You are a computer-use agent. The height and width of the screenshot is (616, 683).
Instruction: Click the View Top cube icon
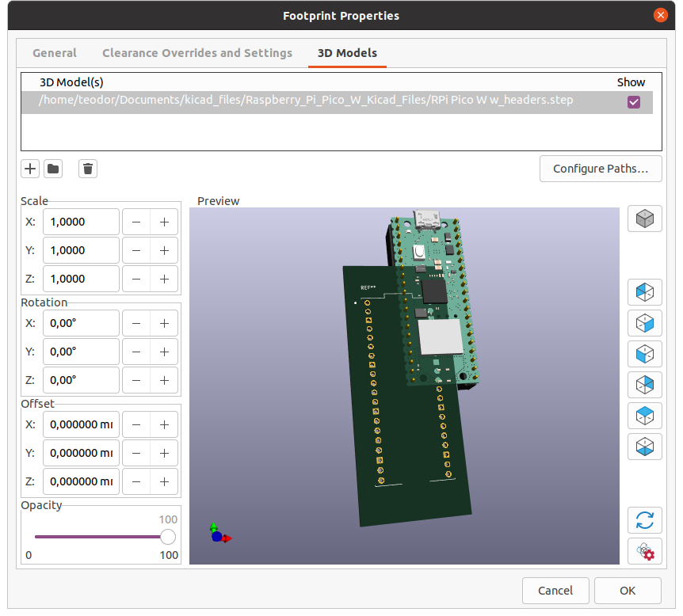(x=645, y=416)
